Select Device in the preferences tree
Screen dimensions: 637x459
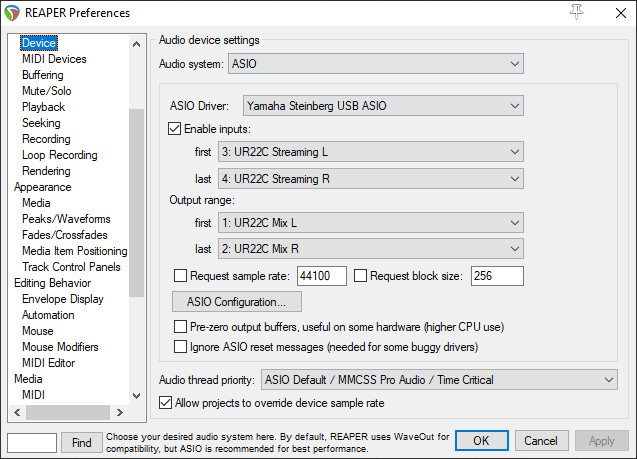pos(39,43)
